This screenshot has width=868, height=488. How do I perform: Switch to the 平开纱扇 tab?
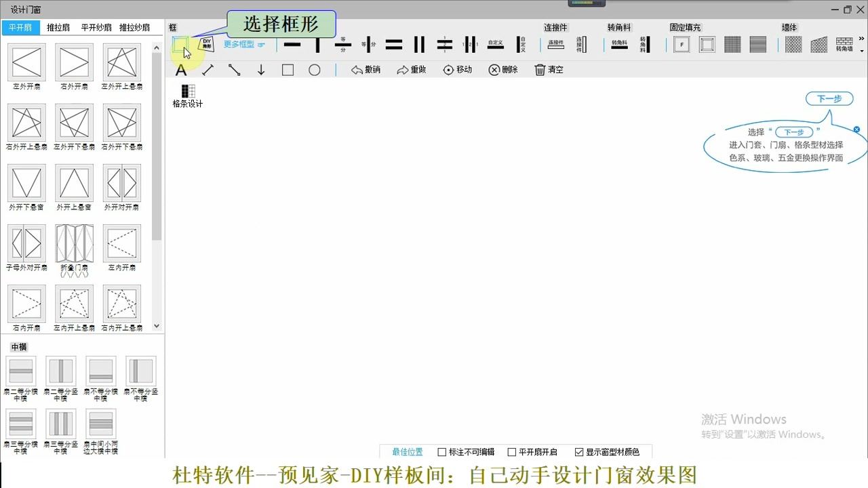[96, 28]
